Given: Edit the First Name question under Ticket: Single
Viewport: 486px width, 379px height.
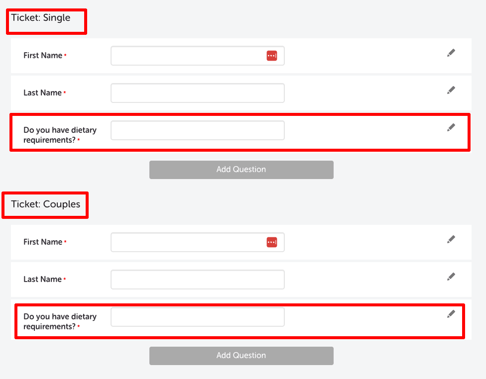Looking at the screenshot, I should [451, 53].
